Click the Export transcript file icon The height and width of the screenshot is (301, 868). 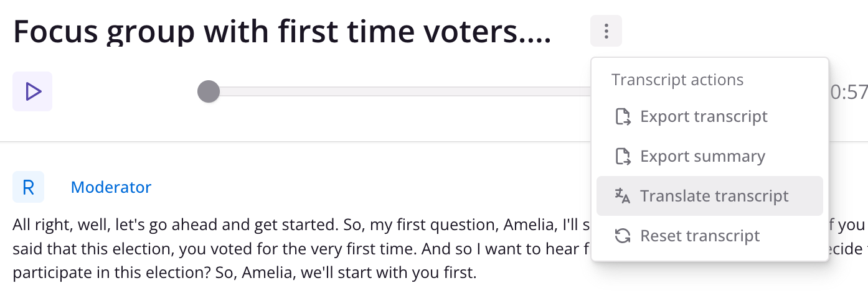[623, 117]
